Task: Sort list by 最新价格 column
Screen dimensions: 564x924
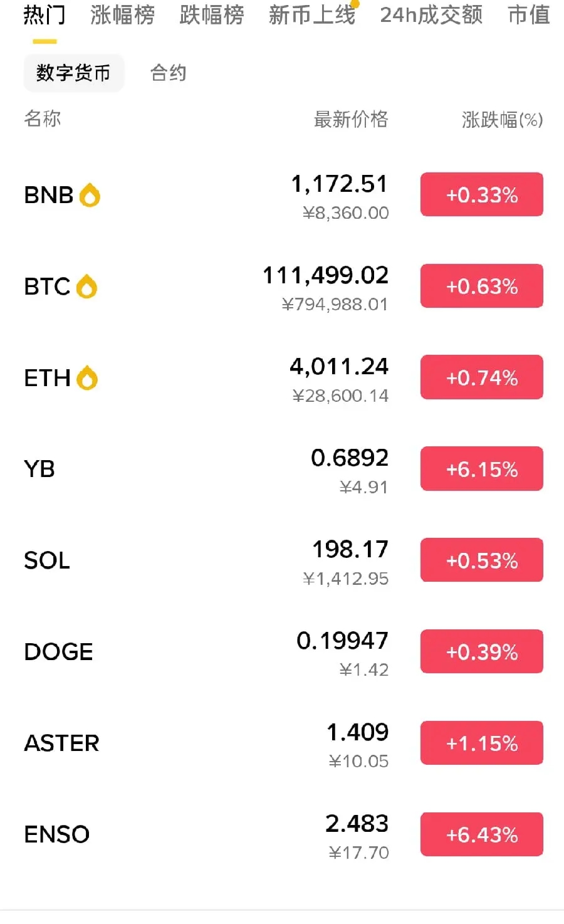Action: 351,119
